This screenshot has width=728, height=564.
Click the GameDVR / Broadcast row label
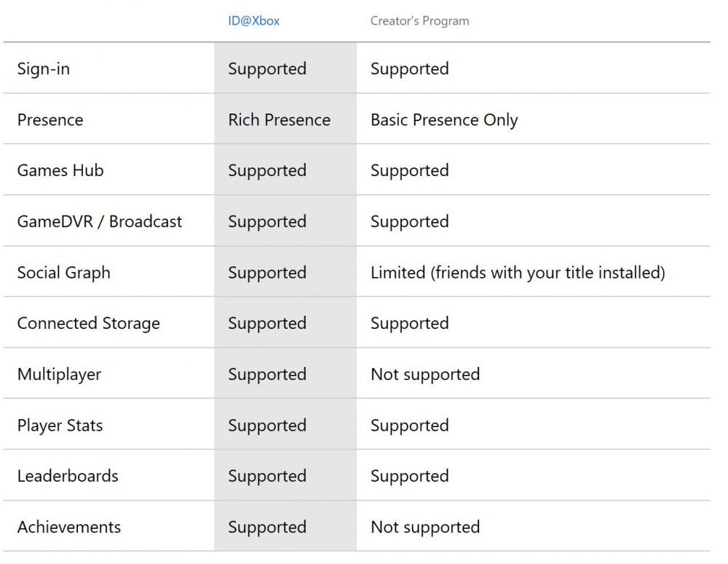point(99,221)
